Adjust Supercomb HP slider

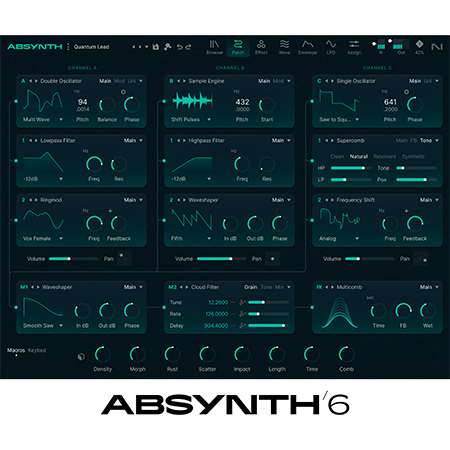(351, 168)
